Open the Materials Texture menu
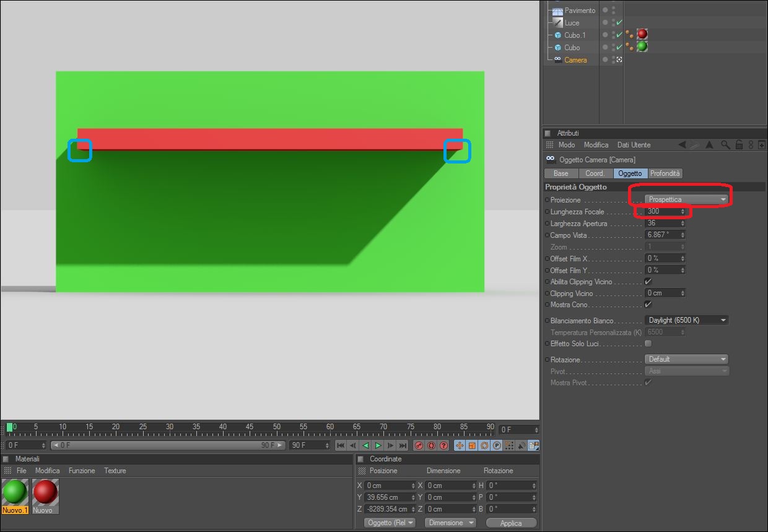Image resolution: width=768 pixels, height=532 pixels. [115, 471]
